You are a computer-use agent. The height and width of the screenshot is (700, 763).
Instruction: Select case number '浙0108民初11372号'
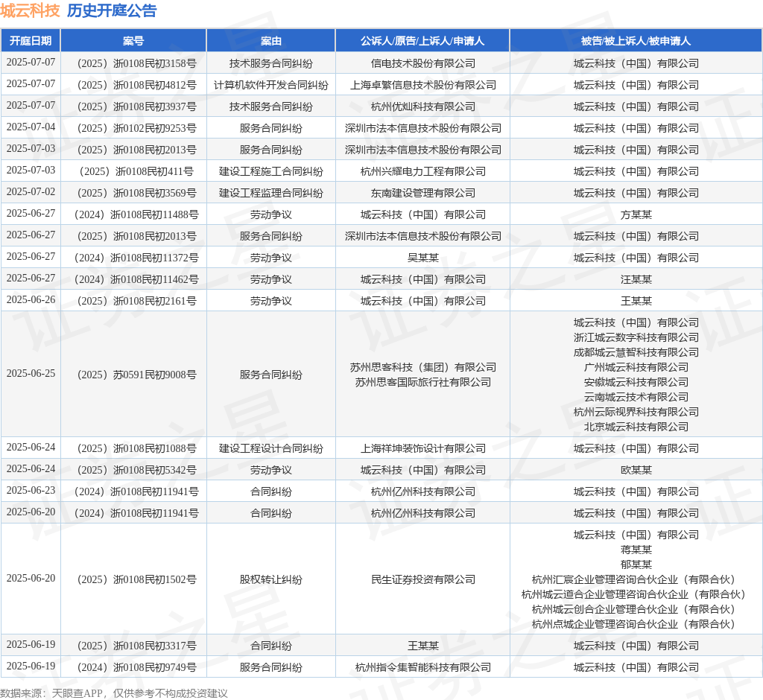click(155, 258)
